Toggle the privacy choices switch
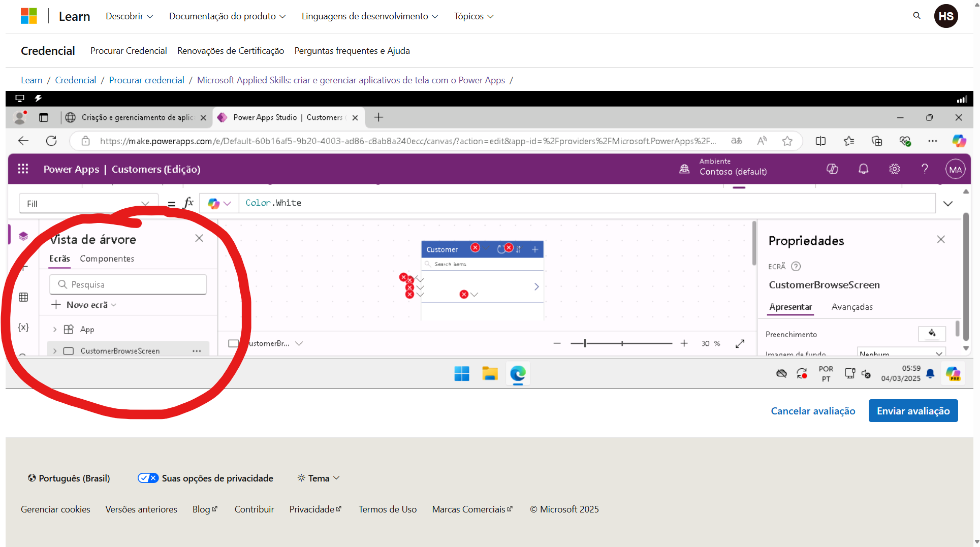This screenshot has height=547, width=980. (x=148, y=478)
